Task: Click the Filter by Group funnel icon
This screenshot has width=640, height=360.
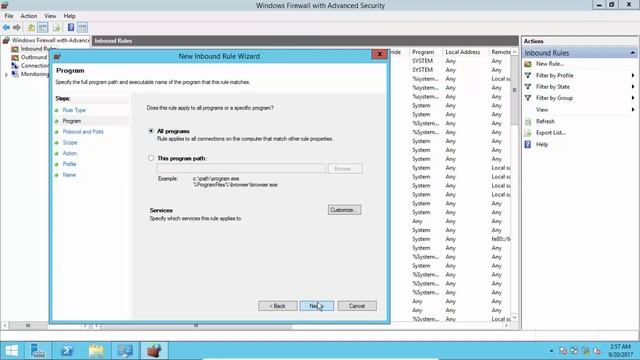Action: point(528,98)
